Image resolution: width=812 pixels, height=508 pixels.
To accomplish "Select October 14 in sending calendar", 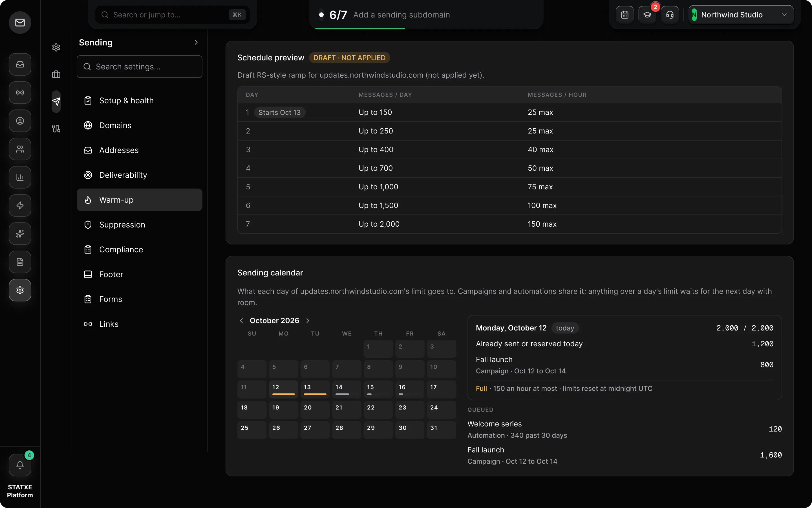I will [347, 389].
